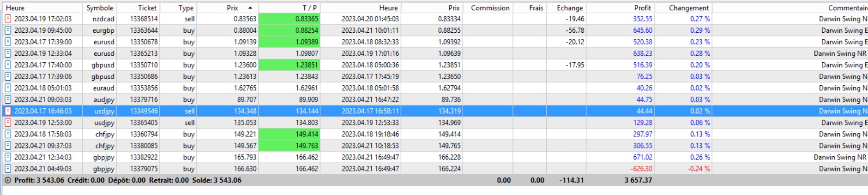Click the order icon for ticket 13379075
The width and height of the screenshot is (868, 195).
(x=8, y=169)
